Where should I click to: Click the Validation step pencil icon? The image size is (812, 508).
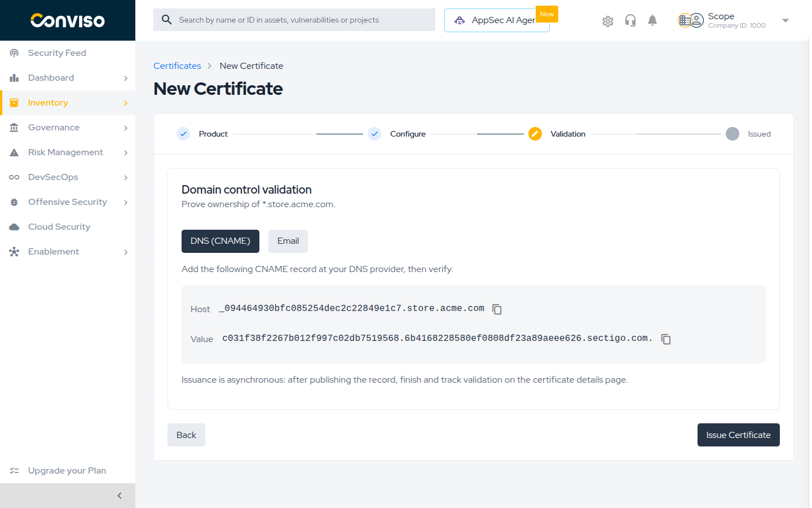[x=535, y=134]
